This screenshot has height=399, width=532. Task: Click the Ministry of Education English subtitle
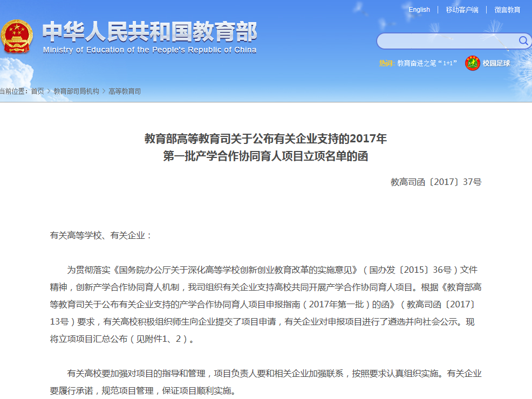point(149,50)
